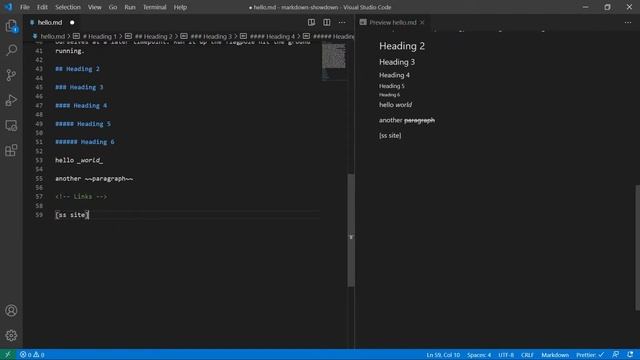Click 'Heading 3' in the preview pane

[397, 62]
